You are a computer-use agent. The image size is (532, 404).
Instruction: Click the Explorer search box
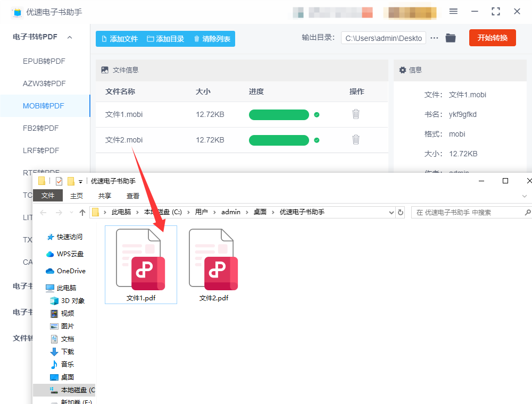pyautogui.click(x=471, y=213)
